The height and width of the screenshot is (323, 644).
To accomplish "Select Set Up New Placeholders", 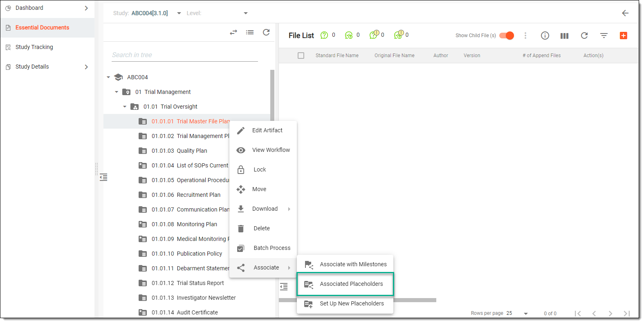I will tap(345, 303).
